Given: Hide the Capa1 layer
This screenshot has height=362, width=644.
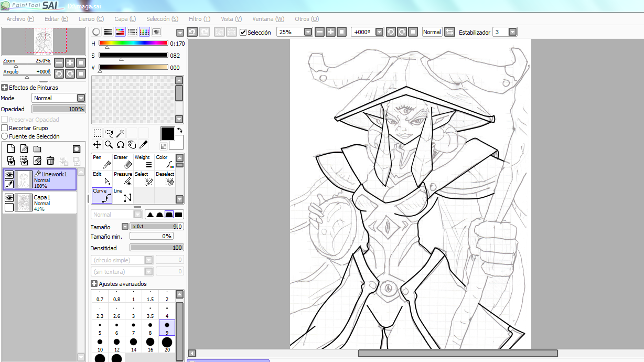Looking at the screenshot, I should tap(9, 198).
